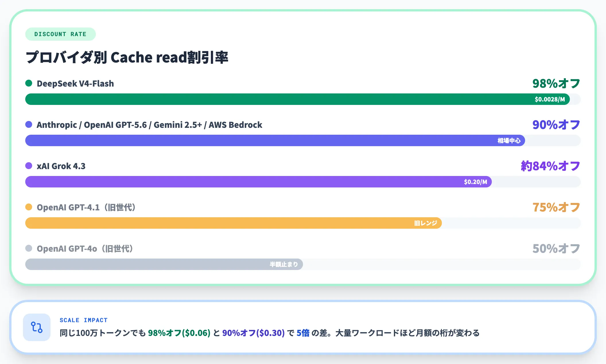Image resolution: width=606 pixels, height=364 pixels.
Task: Click the blue Anthropic row dot
Action: (29, 124)
